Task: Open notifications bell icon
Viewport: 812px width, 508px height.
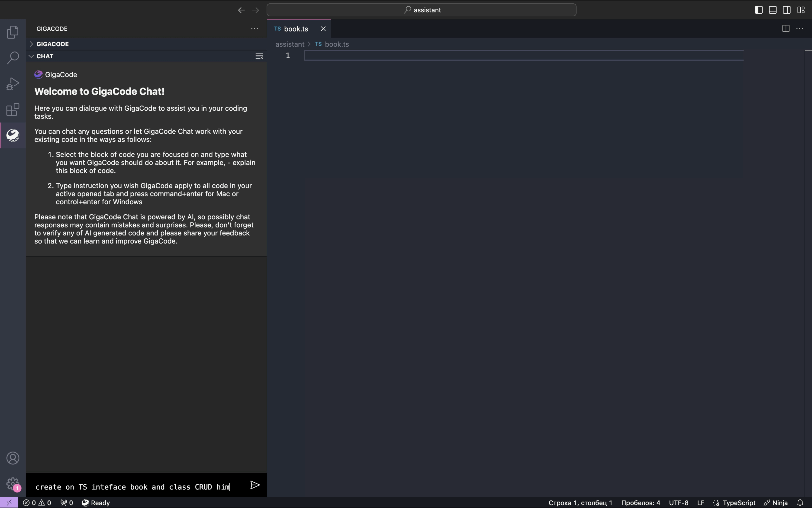Action: 800,503
